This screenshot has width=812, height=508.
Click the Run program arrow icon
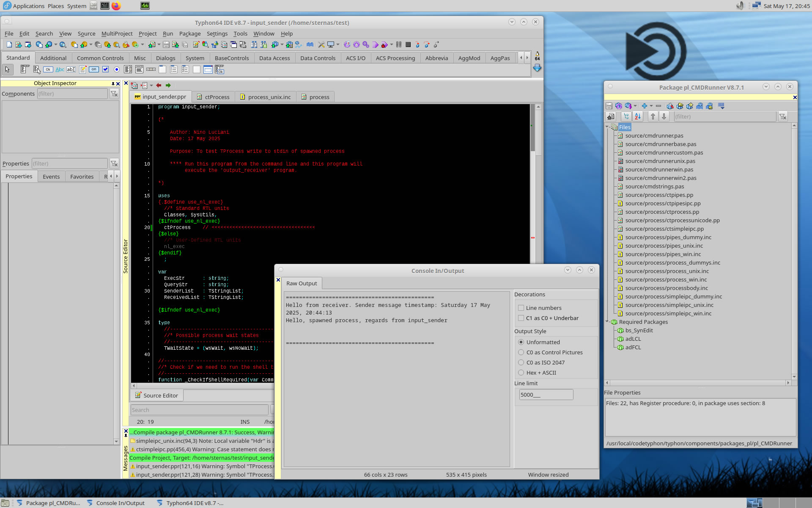(375, 44)
